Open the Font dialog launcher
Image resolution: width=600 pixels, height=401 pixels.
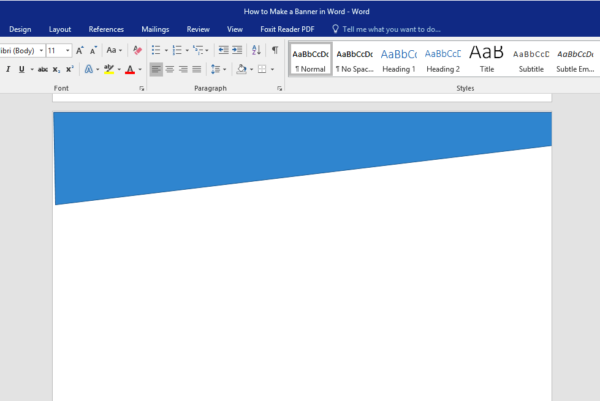[142, 88]
